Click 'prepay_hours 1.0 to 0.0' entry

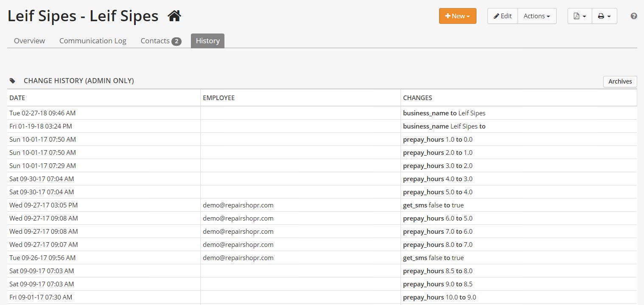click(x=437, y=140)
